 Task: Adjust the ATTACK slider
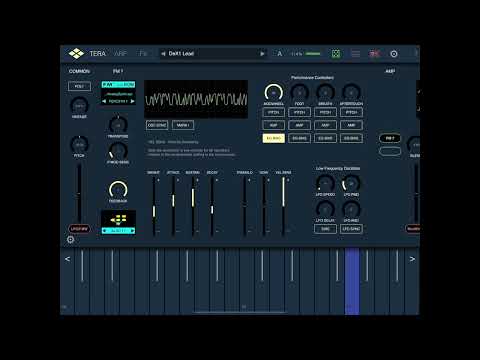coord(173,206)
